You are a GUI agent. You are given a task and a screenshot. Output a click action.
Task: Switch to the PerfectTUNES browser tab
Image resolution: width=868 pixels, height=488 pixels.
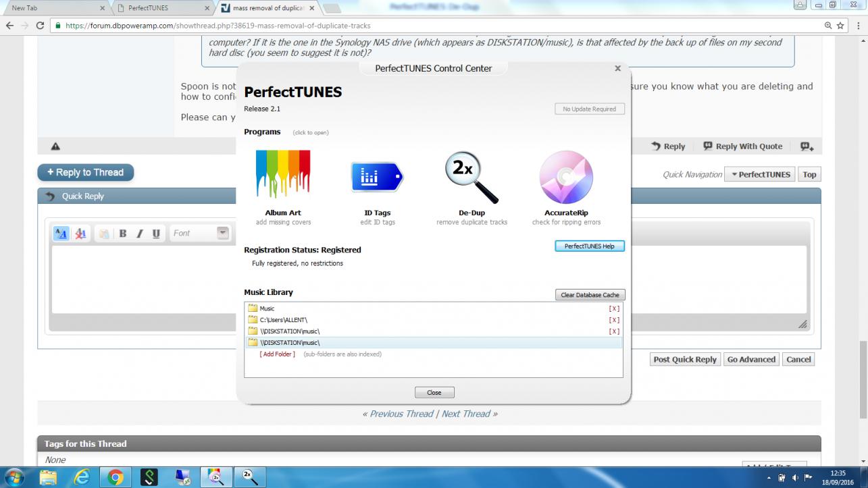pos(162,8)
